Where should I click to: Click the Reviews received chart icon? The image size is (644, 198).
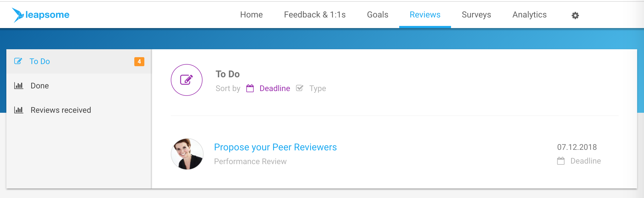click(19, 110)
